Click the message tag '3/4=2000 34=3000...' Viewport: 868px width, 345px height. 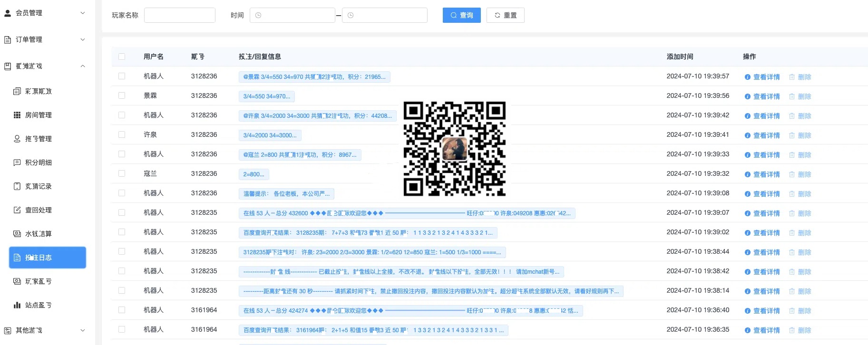(270, 135)
